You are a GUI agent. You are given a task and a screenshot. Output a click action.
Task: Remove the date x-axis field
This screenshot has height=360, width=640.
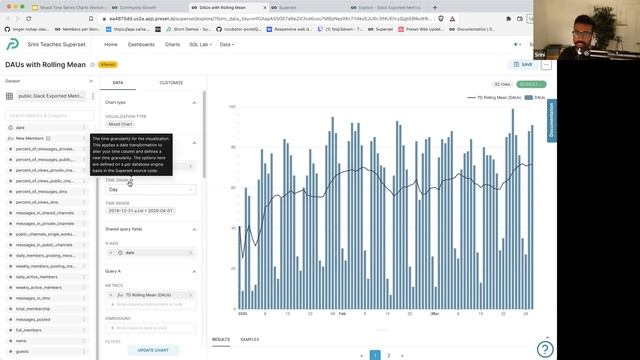pos(111,253)
